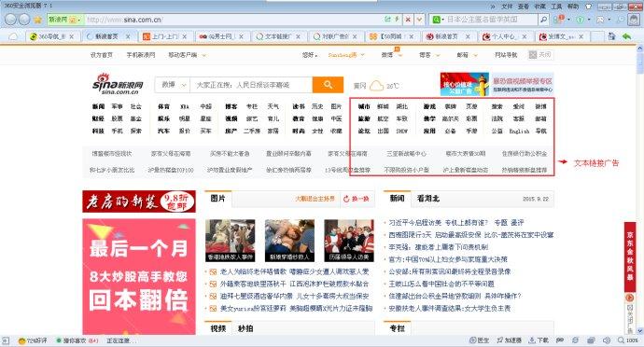The width and height of the screenshot is (644, 347).
Task: Click the 老房的新装 banner ad
Action: tap(139, 201)
